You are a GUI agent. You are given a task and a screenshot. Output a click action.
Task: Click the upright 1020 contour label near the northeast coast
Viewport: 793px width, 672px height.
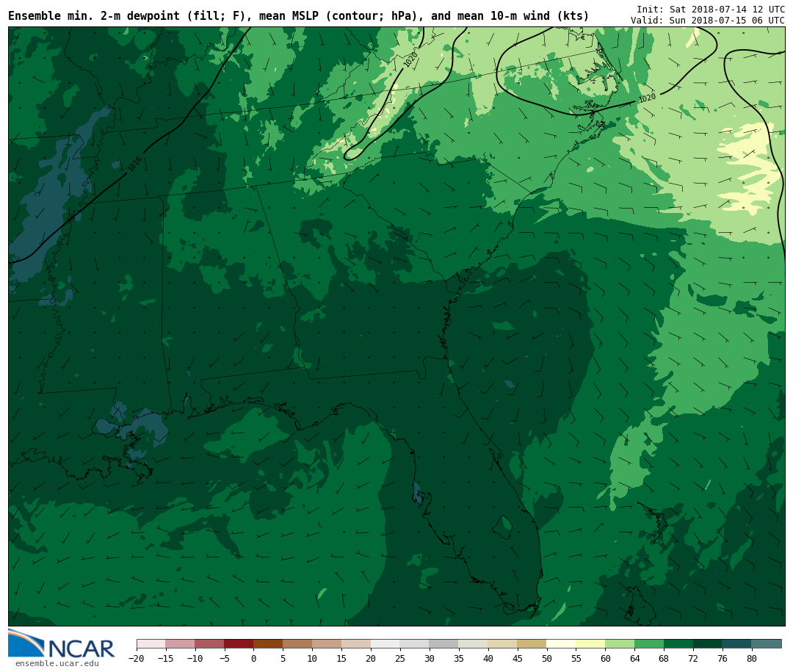tap(647, 98)
